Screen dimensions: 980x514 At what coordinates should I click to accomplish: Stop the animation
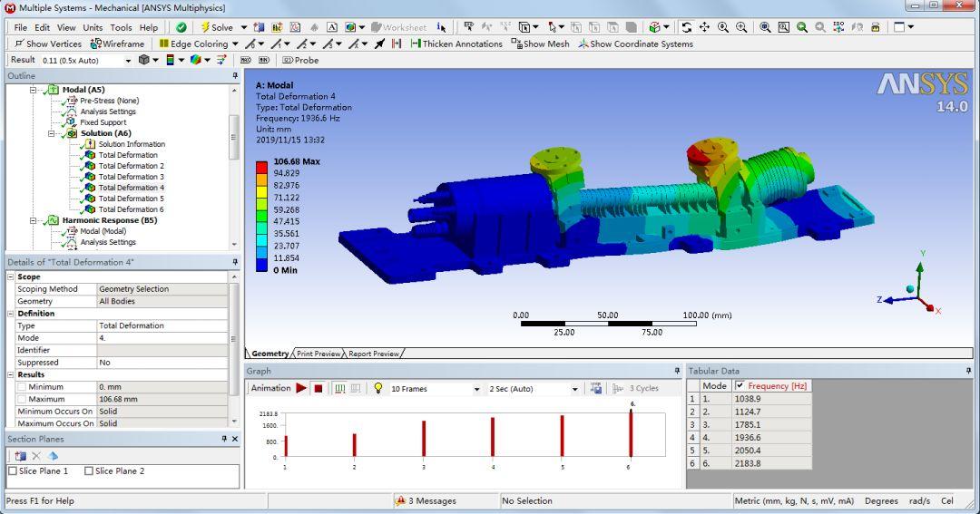coord(318,389)
